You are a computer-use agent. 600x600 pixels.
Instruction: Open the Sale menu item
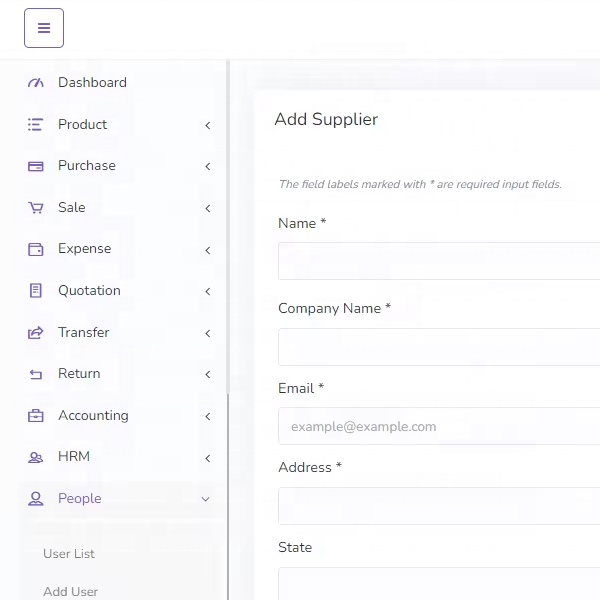click(72, 208)
